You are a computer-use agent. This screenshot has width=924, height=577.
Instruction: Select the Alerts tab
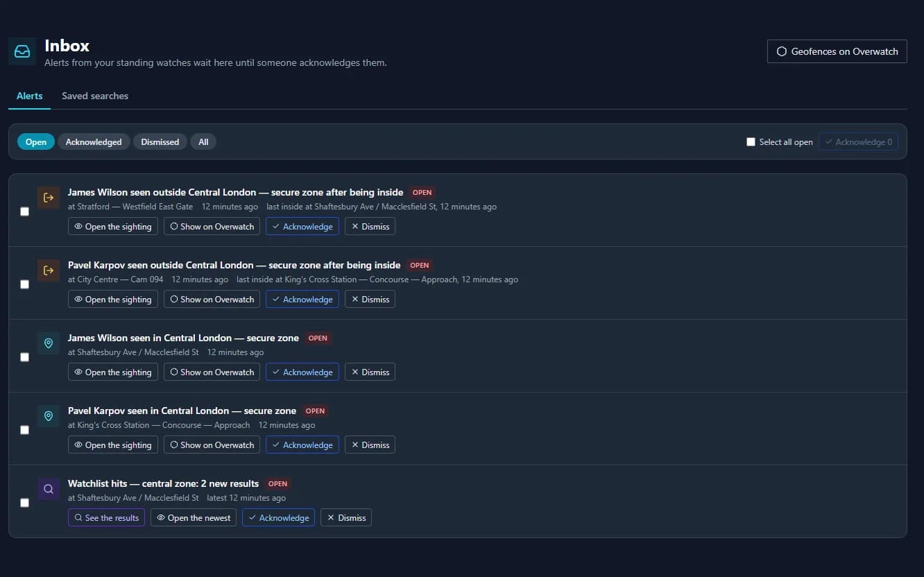30,96
